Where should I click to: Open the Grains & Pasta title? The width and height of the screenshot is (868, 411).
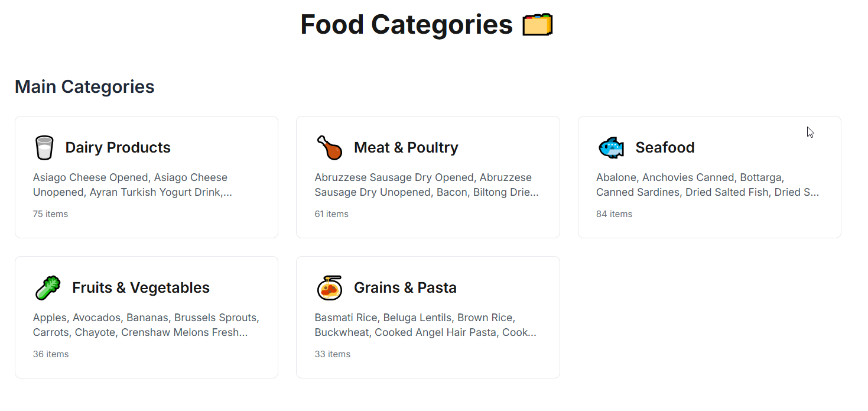pos(405,287)
